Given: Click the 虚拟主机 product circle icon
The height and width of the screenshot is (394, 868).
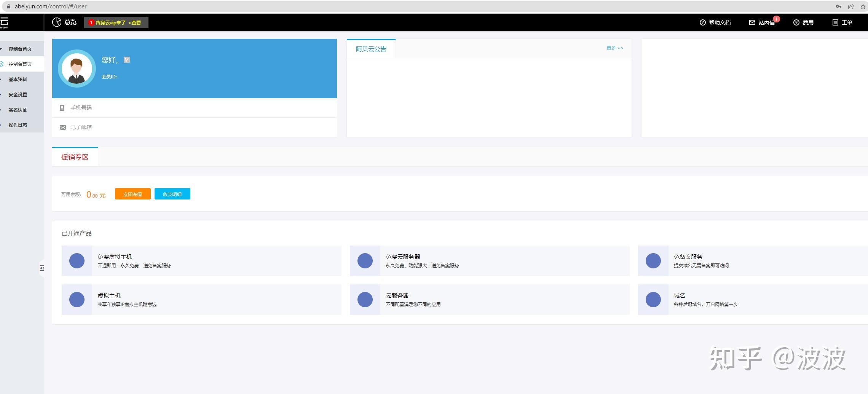Looking at the screenshot, I should [x=77, y=300].
